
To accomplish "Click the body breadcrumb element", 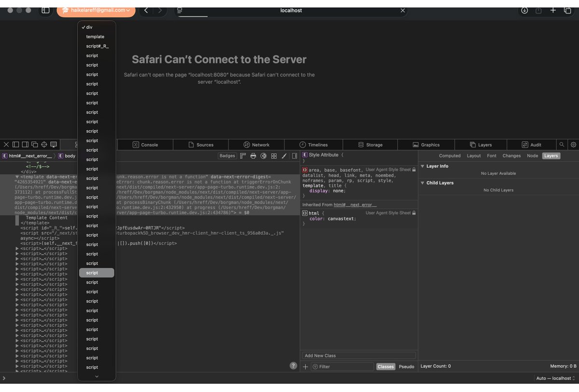I will point(67,156).
